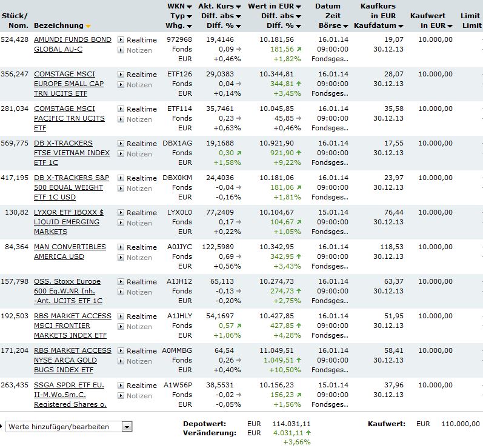Sort by Börse header arrow
483x448 pixels.
tap(345, 26)
